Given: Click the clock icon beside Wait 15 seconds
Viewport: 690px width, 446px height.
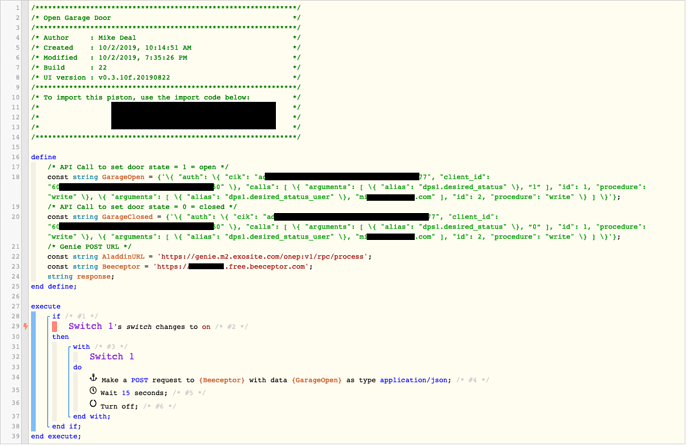Looking at the screenshot, I should [x=93, y=391].
